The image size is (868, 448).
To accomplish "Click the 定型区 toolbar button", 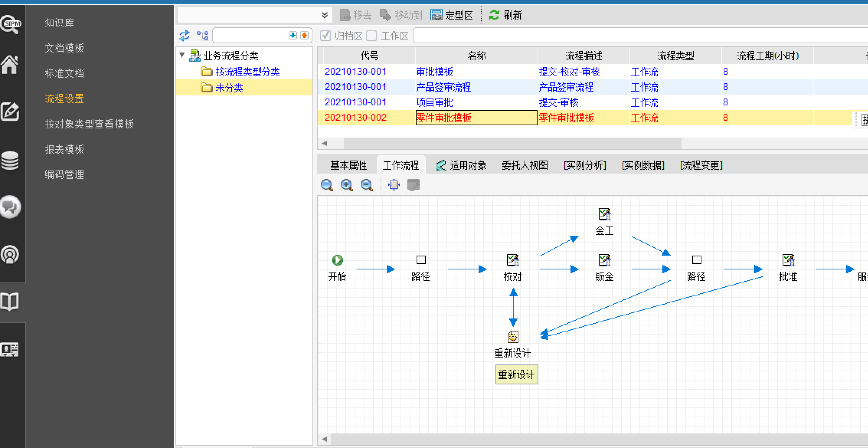I will pos(452,15).
